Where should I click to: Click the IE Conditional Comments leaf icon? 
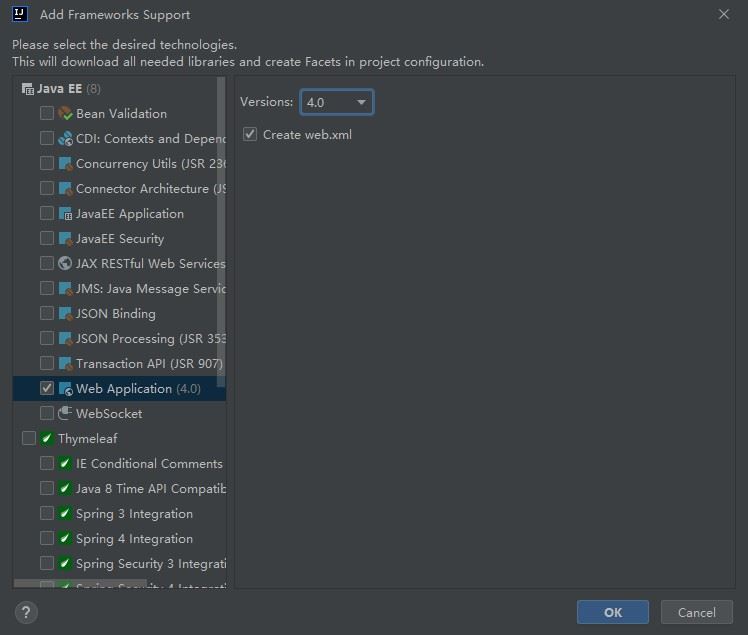(65, 463)
